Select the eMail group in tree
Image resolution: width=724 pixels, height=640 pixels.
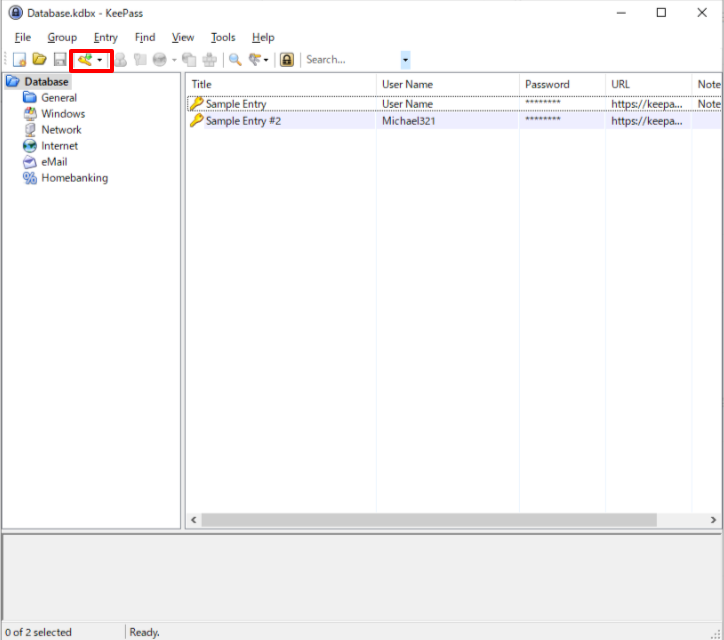click(x=54, y=162)
